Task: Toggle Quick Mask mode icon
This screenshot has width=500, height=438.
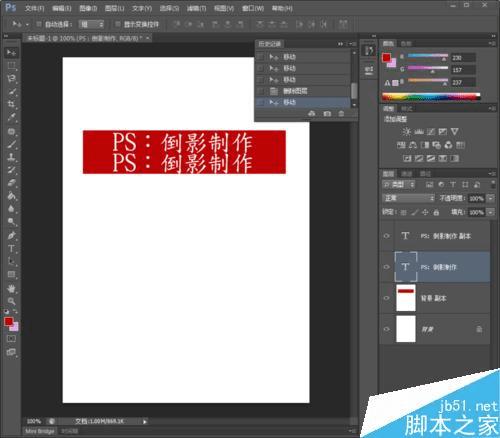Action: [x=11, y=339]
